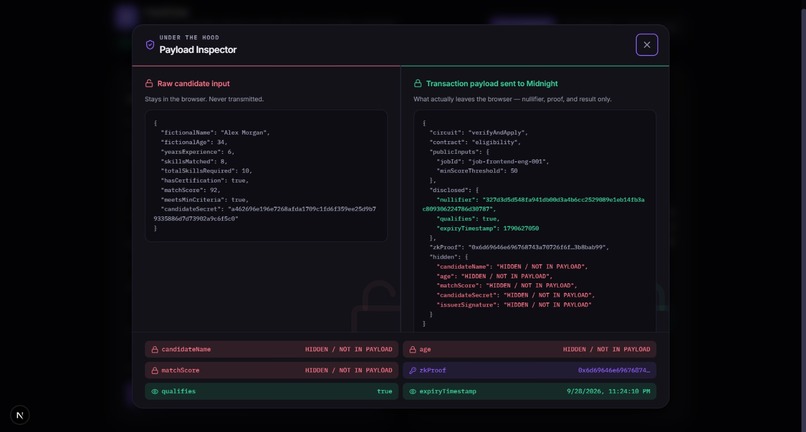The width and height of the screenshot is (806, 432).
Task: Click the shield icon beside Payload Inspector
Action: 150,45
